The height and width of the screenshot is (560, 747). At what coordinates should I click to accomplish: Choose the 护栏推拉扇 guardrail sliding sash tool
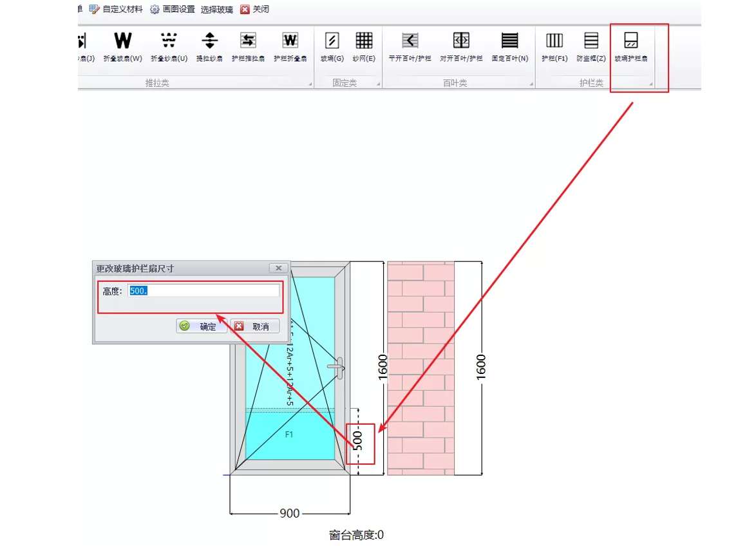coord(248,46)
